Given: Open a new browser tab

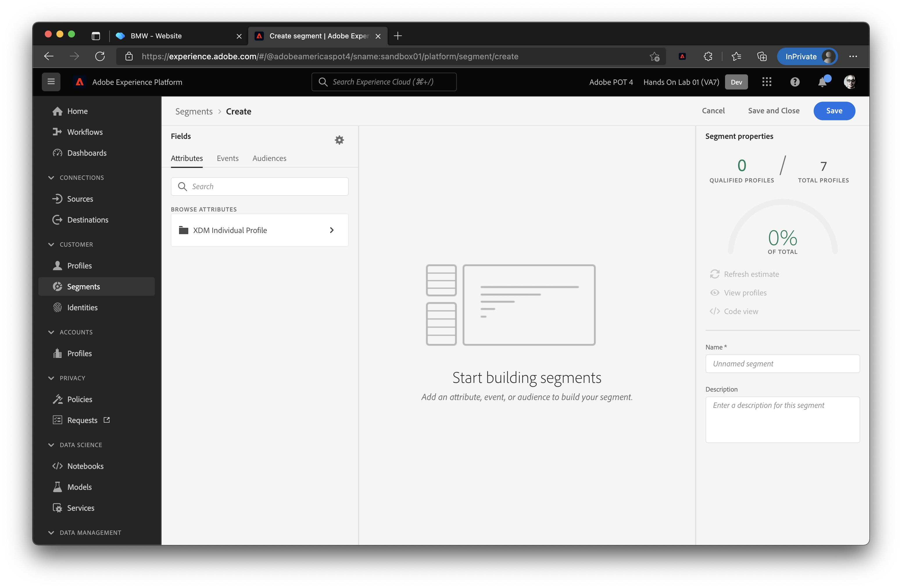Looking at the screenshot, I should point(398,36).
